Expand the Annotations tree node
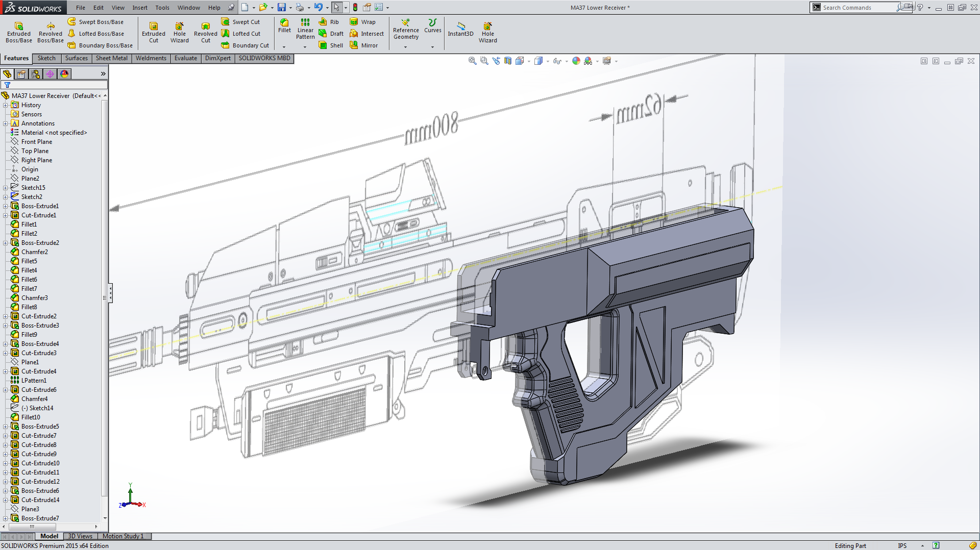The width and height of the screenshot is (980, 550). [5, 123]
